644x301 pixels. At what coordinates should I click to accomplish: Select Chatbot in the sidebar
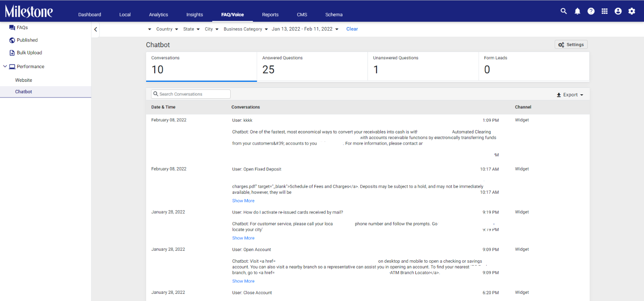coord(45,92)
